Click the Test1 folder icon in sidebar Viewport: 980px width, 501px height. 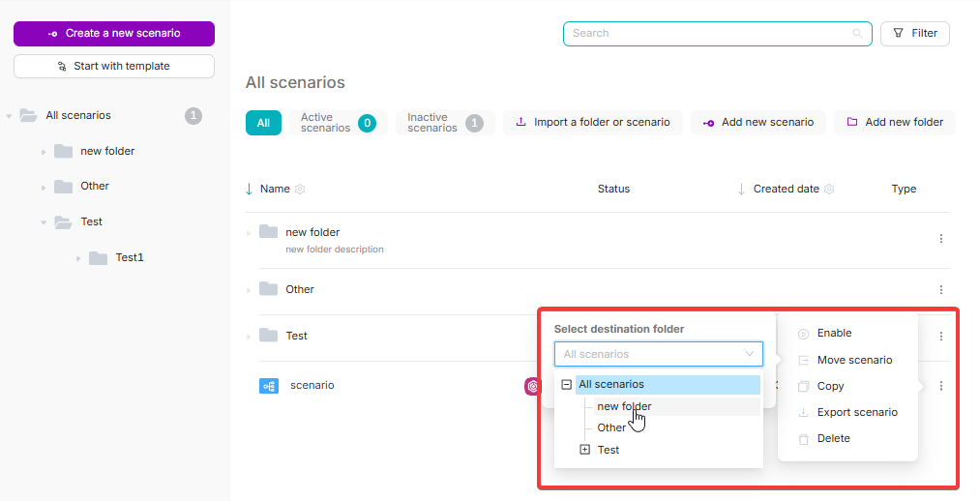click(x=98, y=257)
